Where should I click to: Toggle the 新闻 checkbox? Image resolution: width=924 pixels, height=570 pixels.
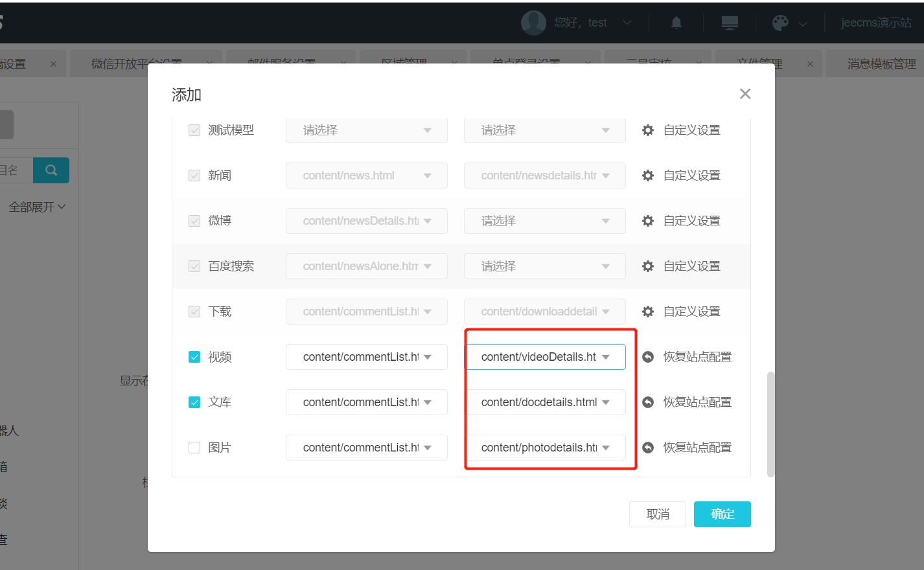(194, 176)
